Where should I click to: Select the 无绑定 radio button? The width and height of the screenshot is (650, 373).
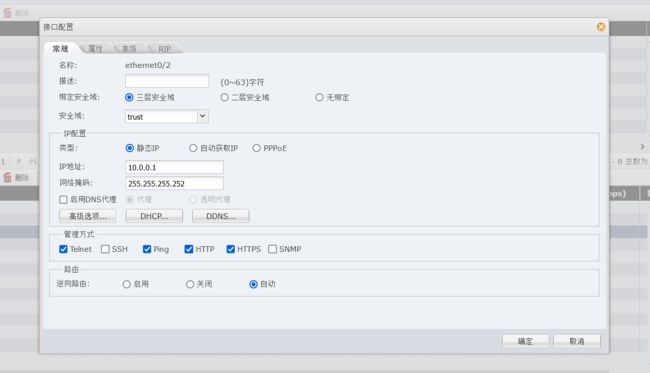[319, 97]
